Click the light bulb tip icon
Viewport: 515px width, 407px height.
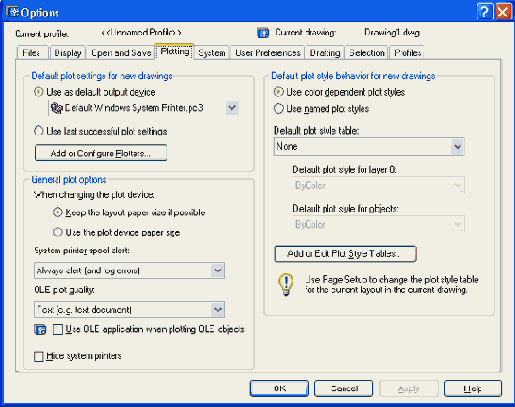[x=286, y=284]
